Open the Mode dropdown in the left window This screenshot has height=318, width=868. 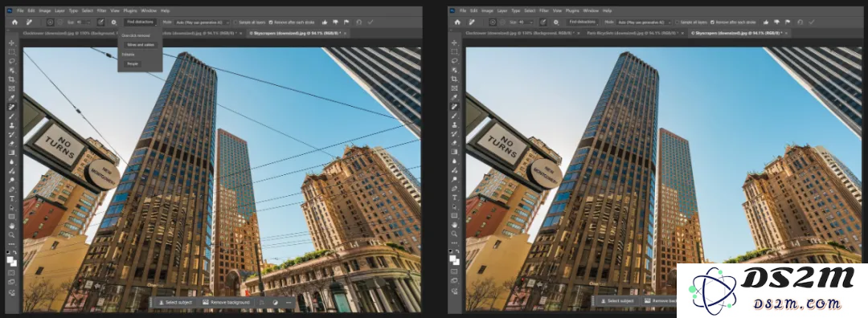coord(203,22)
